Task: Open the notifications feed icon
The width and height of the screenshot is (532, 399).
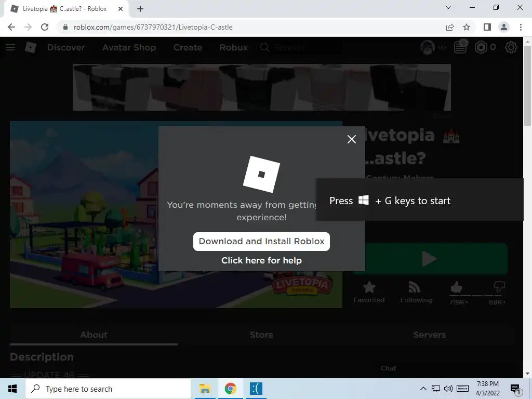Action: click(460, 47)
